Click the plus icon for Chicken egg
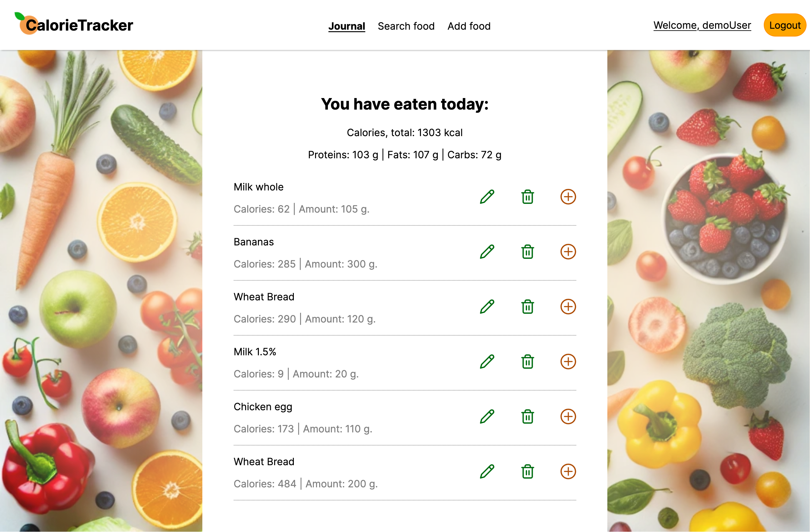This screenshot has width=810, height=532. [568, 416]
